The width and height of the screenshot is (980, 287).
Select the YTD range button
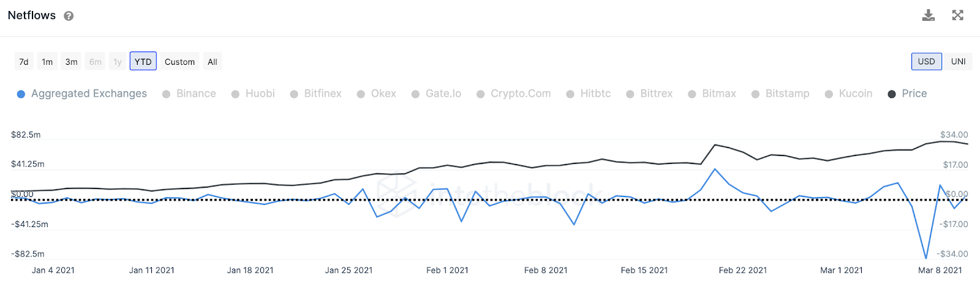pos(143,62)
